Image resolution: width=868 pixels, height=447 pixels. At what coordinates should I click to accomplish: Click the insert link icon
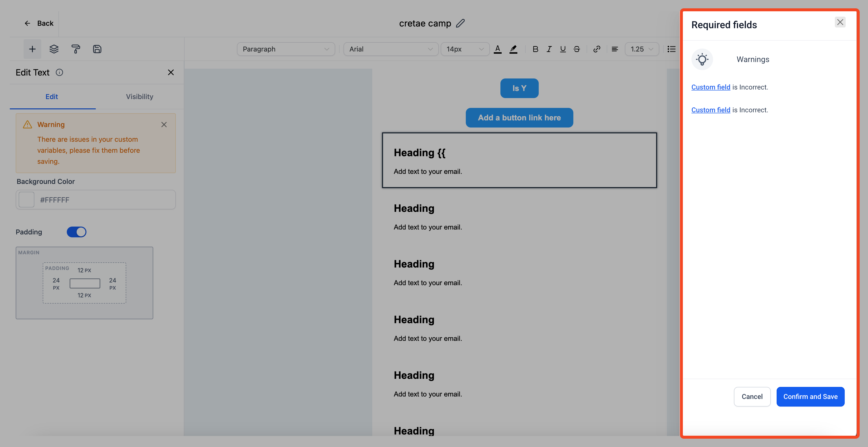[x=596, y=49]
